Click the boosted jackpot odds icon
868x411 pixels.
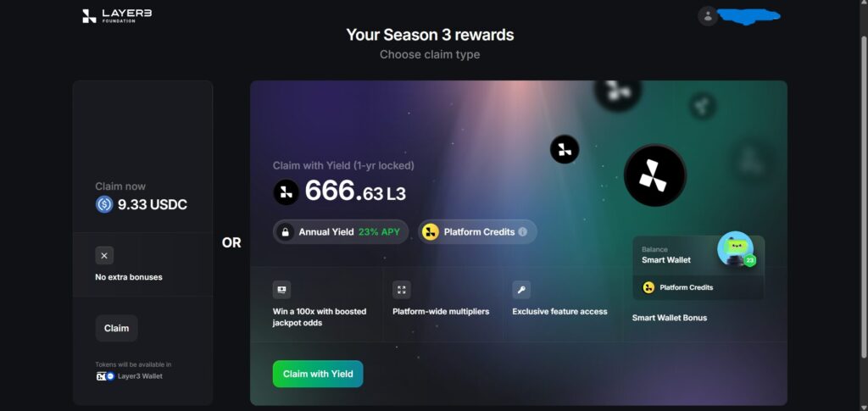click(x=281, y=290)
